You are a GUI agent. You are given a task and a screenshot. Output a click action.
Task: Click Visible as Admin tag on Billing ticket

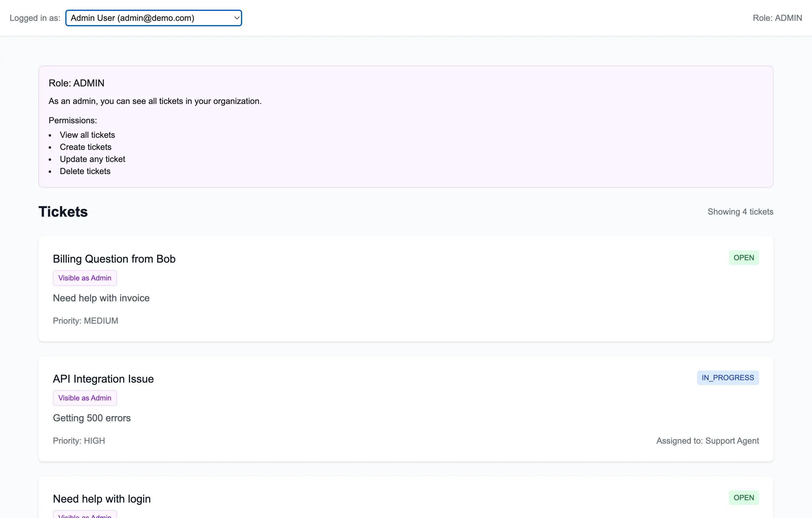pos(85,278)
